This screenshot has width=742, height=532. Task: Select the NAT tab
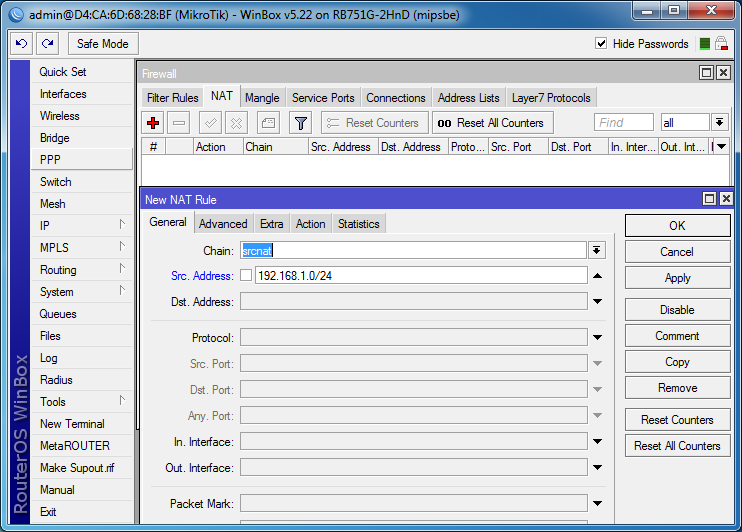(221, 96)
